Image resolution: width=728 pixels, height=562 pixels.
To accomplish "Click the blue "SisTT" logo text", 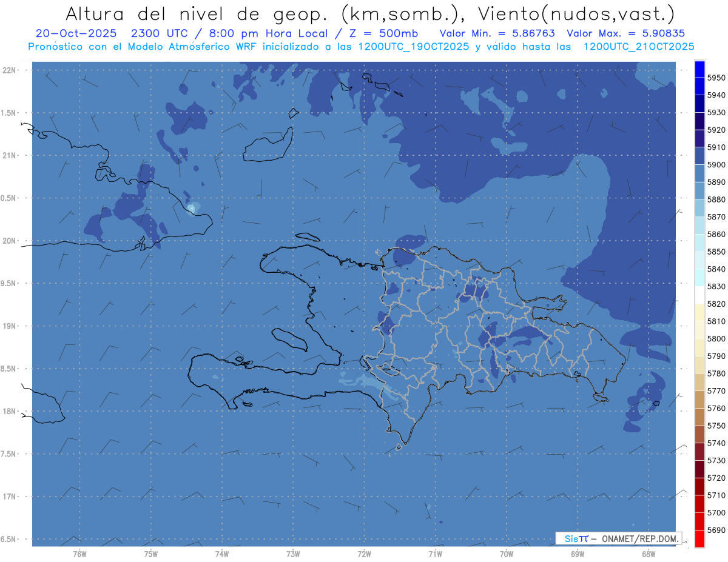I will click(576, 538).
